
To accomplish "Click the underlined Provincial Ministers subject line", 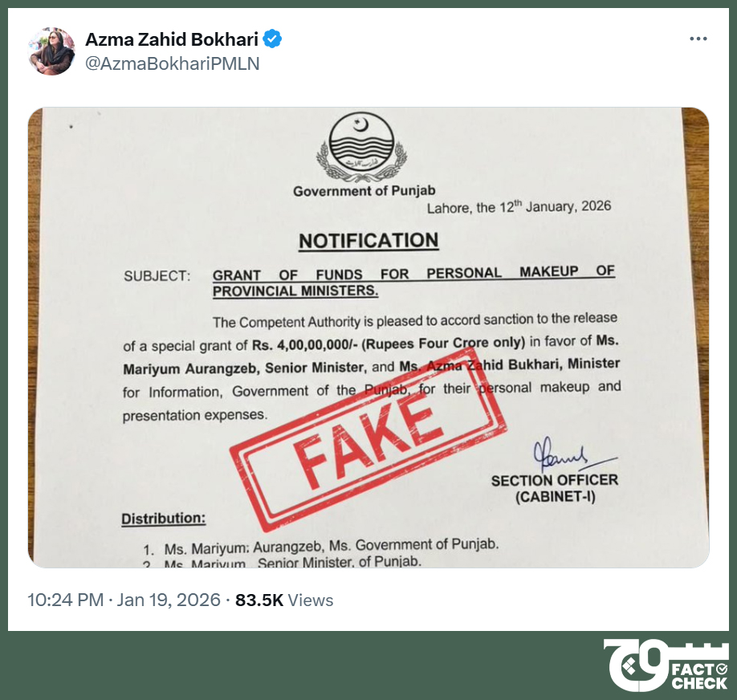I will click(295, 291).
